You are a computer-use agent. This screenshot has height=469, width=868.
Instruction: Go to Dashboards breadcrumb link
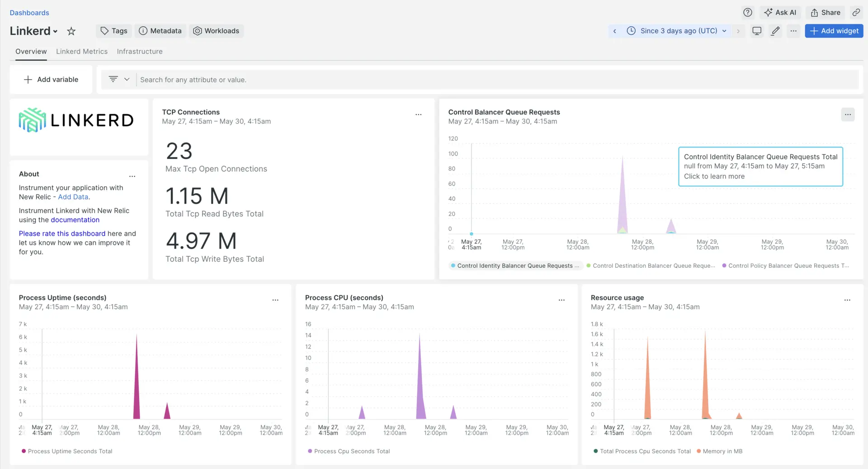29,13
